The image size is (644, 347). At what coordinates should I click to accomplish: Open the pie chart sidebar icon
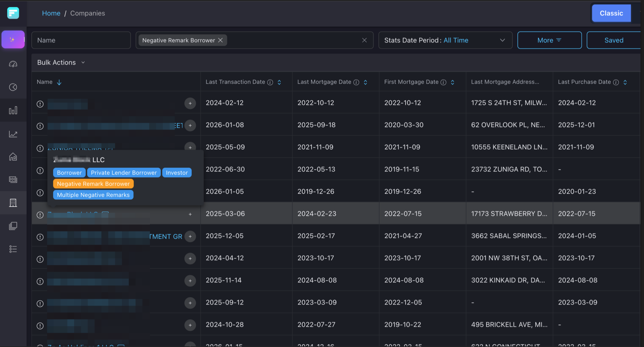click(x=13, y=87)
